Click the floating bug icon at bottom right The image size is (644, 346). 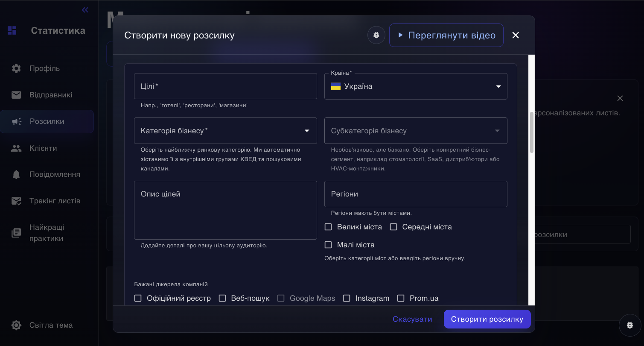629,325
